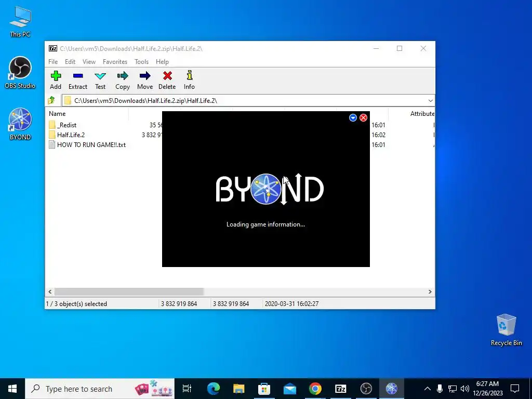This screenshot has width=532, height=399.
Task: Open the Info toolbar icon in 7-Zip
Action: 189,81
